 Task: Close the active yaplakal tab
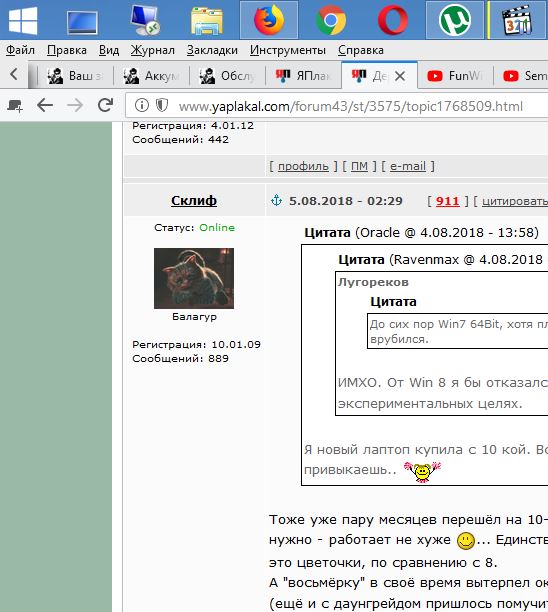400,76
